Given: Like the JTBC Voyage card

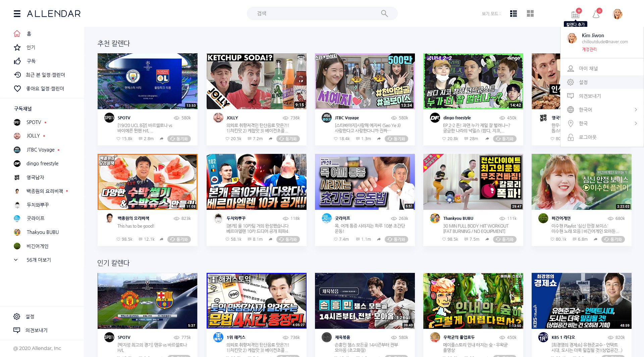Looking at the screenshot, I should coord(336,138).
